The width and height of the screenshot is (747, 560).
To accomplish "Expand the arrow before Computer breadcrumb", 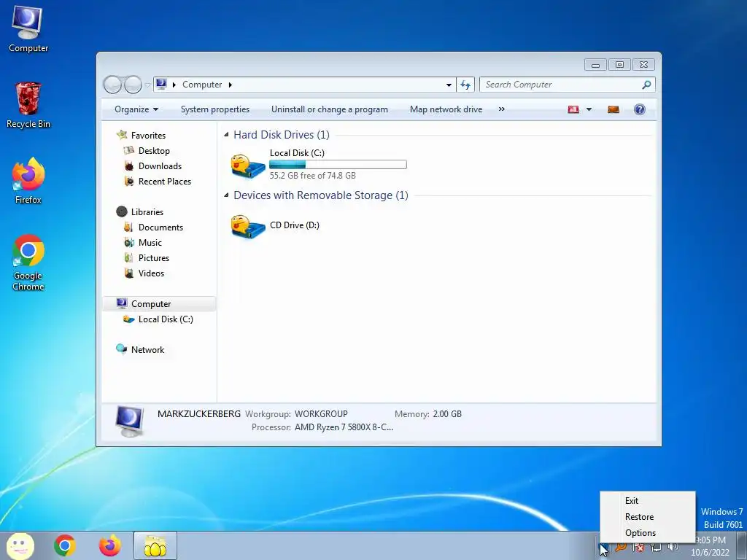I will tap(174, 85).
